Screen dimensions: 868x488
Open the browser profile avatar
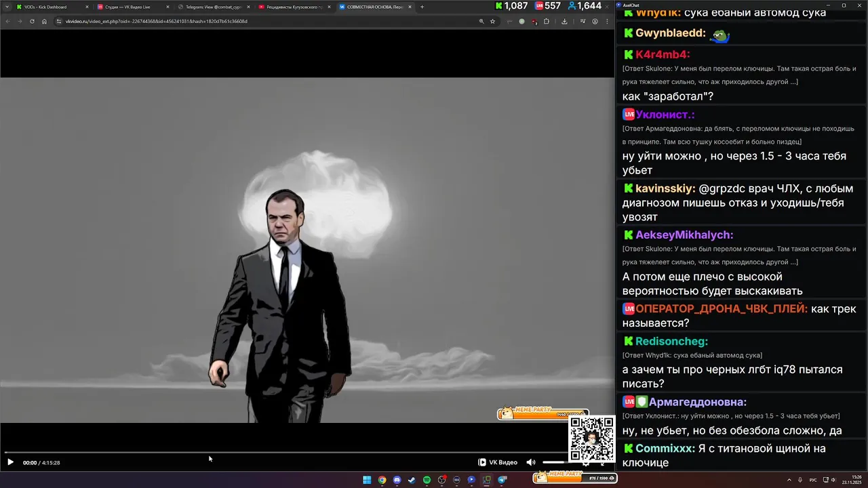tap(595, 21)
